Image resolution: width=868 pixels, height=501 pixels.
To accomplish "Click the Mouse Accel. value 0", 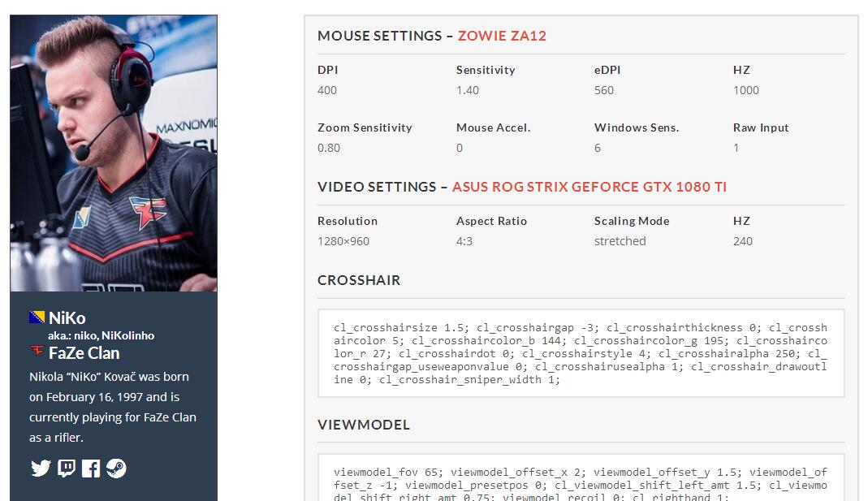I will point(460,148).
